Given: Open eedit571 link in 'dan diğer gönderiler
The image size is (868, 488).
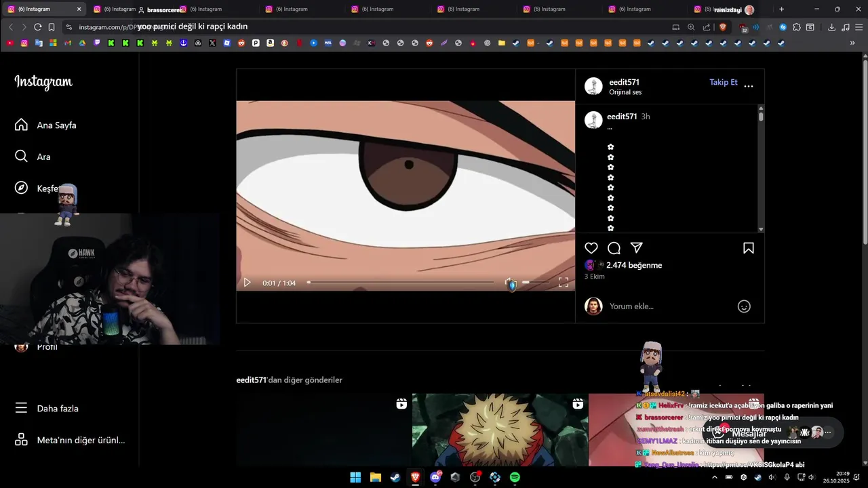Looking at the screenshot, I should [x=251, y=380].
